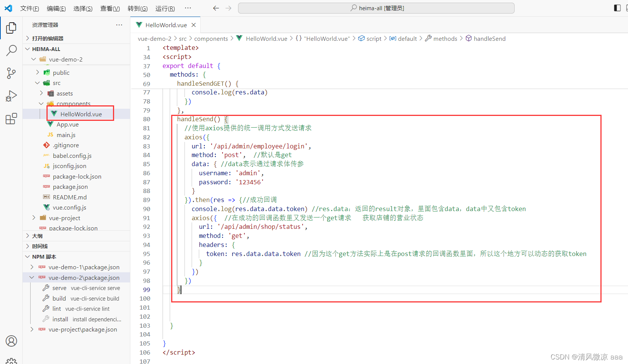Click the git icon of .gitignore

46,145
